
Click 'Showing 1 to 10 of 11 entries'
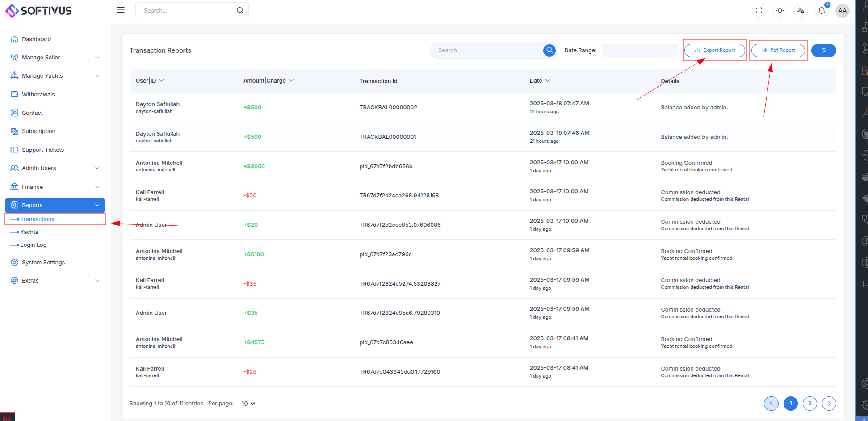[166, 403]
